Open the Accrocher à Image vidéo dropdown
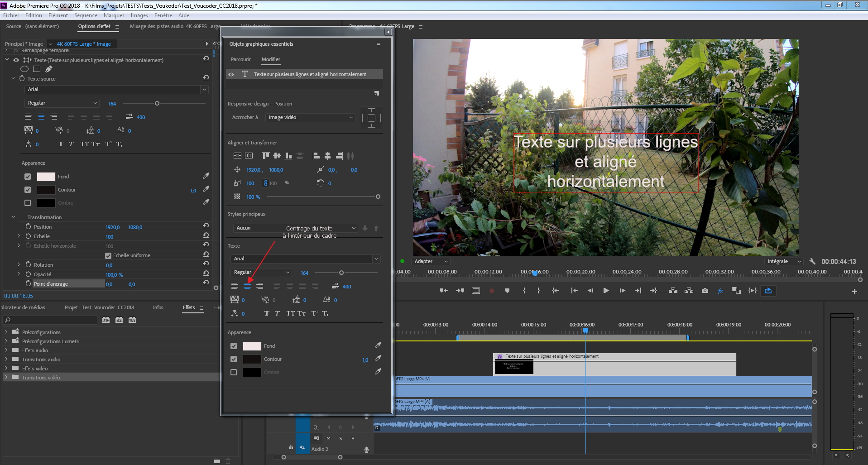The image size is (868, 465). pyautogui.click(x=311, y=118)
